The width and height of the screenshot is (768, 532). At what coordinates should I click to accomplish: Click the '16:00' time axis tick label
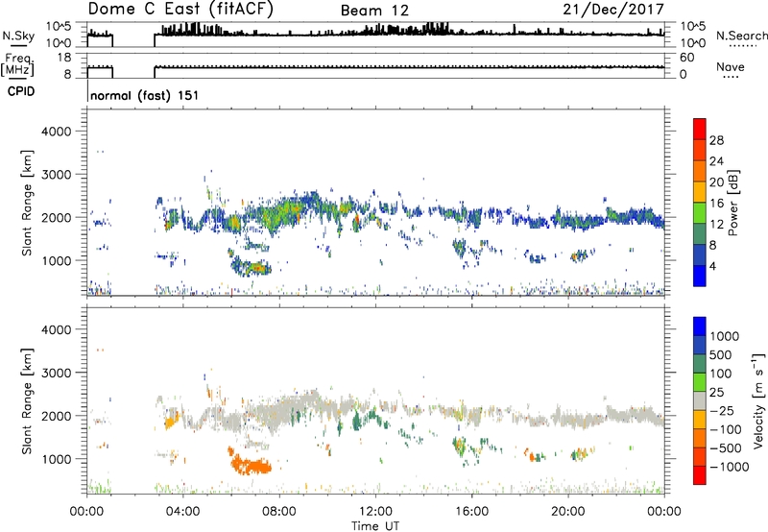point(471,512)
